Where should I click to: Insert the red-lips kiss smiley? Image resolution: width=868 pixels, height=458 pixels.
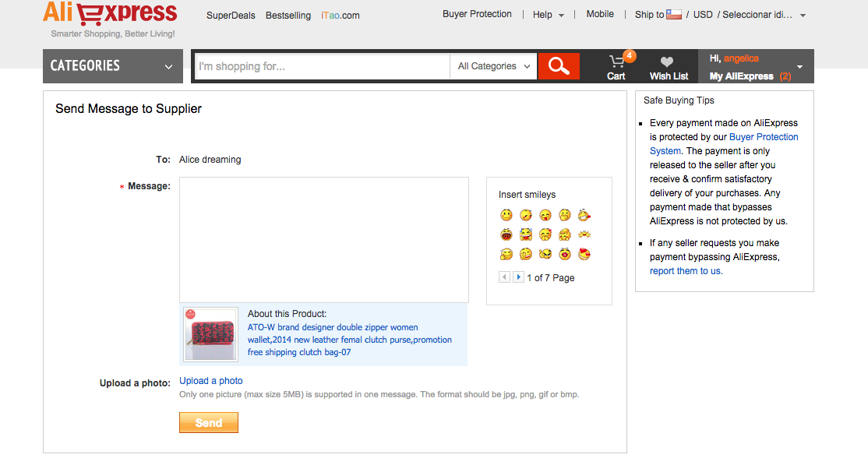click(565, 254)
